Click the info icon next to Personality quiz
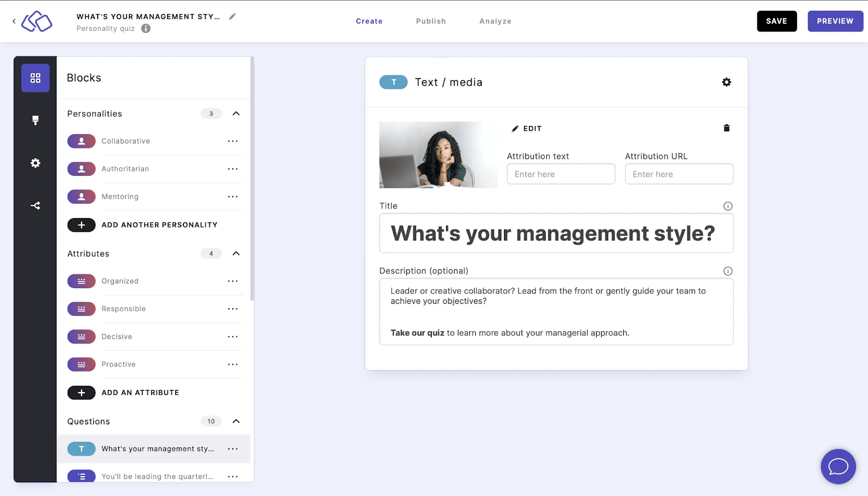This screenshot has height=496, width=868. click(146, 28)
